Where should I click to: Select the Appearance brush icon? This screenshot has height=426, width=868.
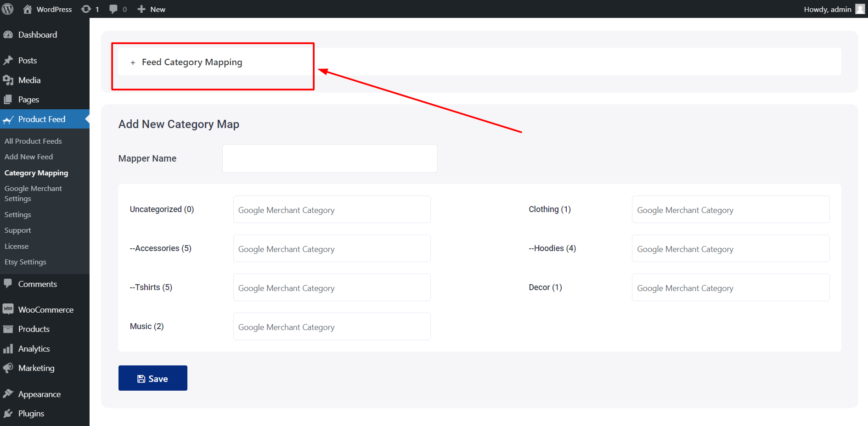tap(9, 393)
